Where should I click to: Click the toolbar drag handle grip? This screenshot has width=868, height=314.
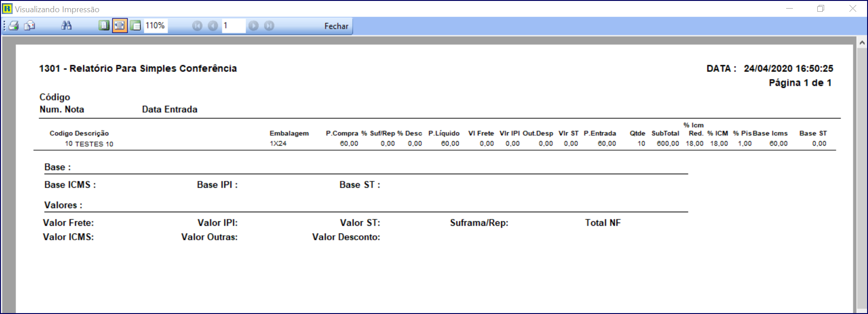(x=5, y=26)
